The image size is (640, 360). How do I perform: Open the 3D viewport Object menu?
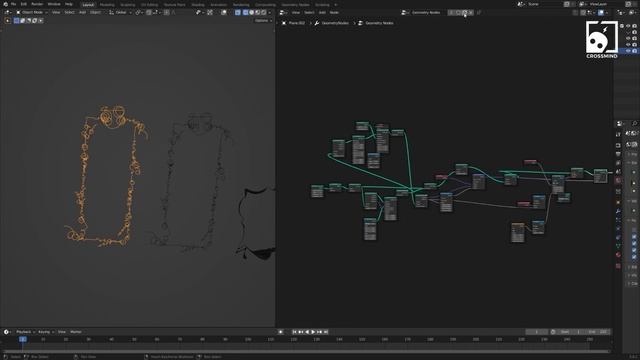click(95, 12)
